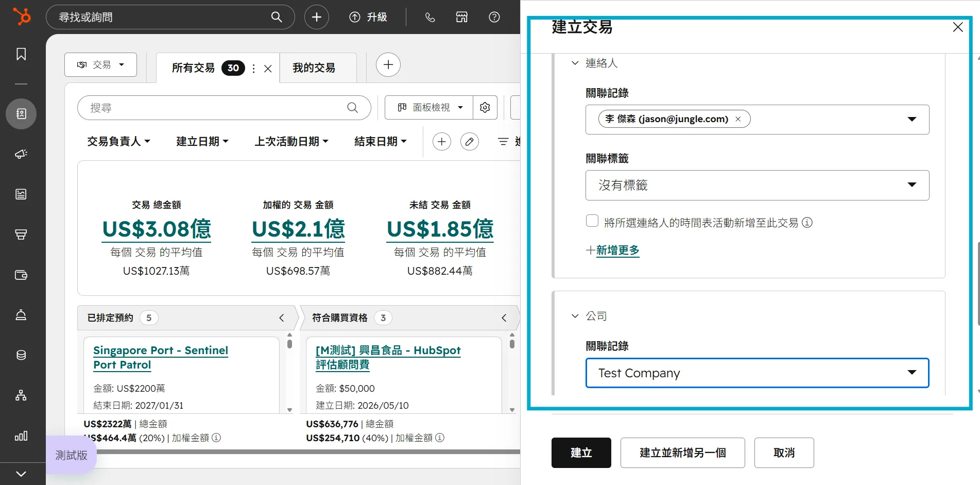
Task: Open the 建立日期 filter dropdown
Action: 202,141
